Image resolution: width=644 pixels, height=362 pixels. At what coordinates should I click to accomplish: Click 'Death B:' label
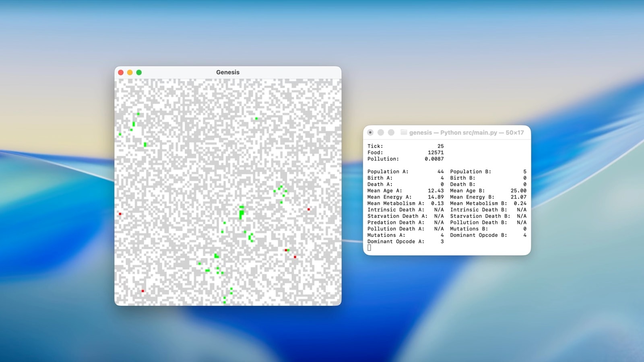(462, 184)
